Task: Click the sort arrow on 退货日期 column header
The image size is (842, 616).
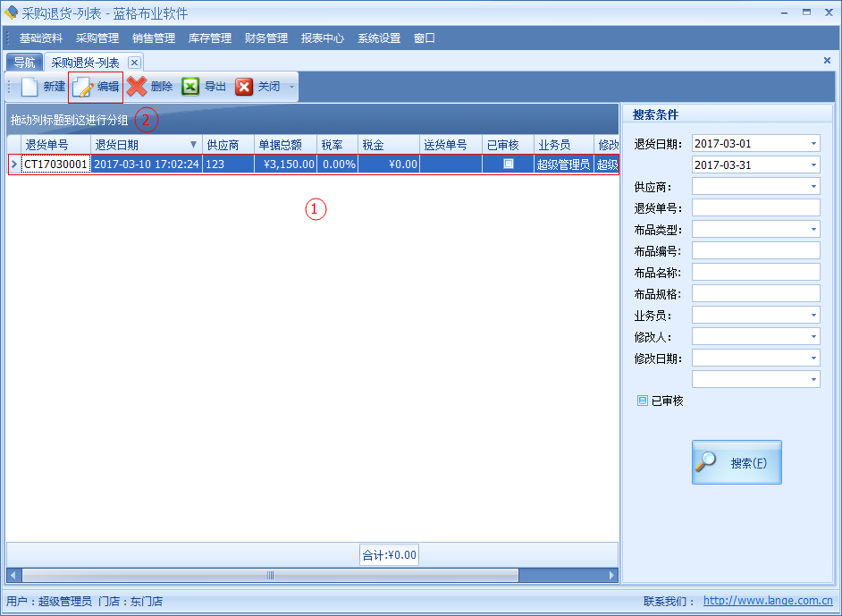Action: [193, 145]
